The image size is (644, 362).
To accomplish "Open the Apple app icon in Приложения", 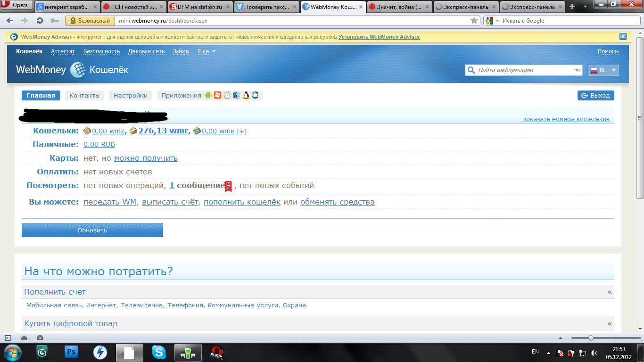I will (x=227, y=95).
